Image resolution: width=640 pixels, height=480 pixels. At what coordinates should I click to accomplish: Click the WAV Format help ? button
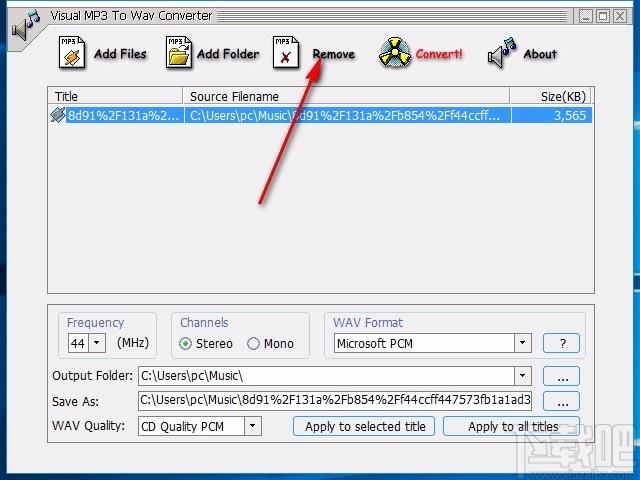point(561,343)
